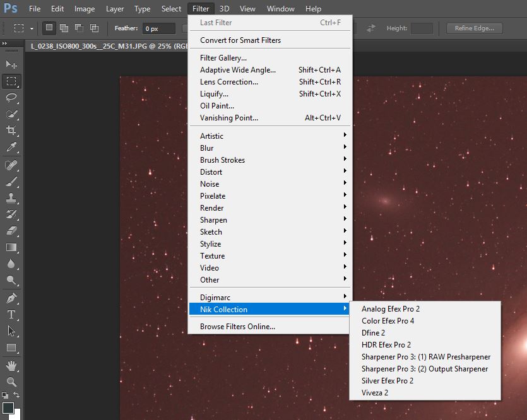Enable New selection mode
Image resolution: width=527 pixels, height=420 pixels.
pyautogui.click(x=49, y=28)
